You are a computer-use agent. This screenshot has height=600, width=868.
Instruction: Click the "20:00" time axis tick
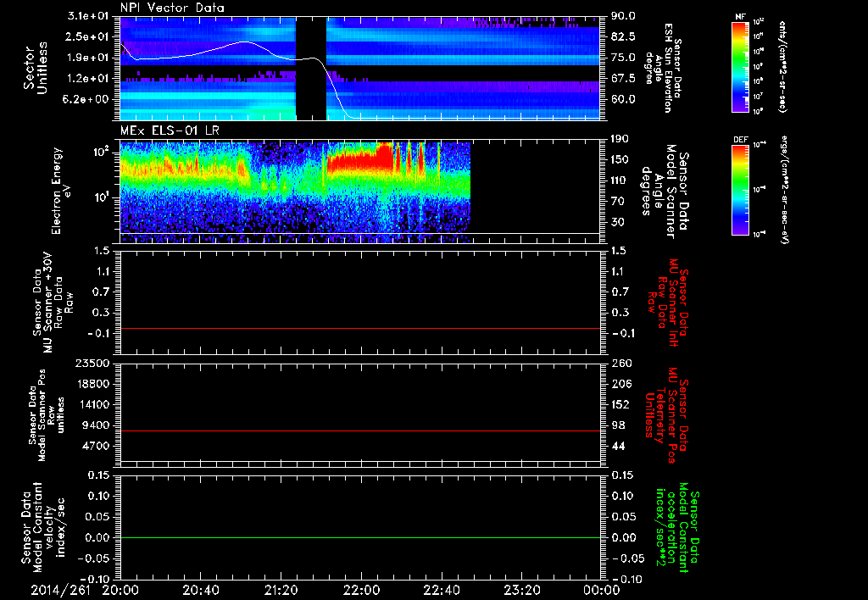point(122,590)
